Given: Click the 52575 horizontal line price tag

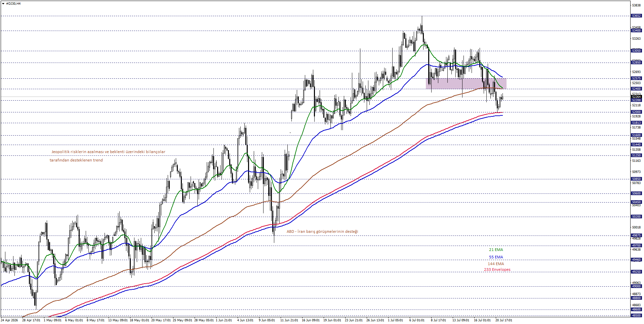Looking at the screenshot, I should pyautogui.click(x=636, y=78).
